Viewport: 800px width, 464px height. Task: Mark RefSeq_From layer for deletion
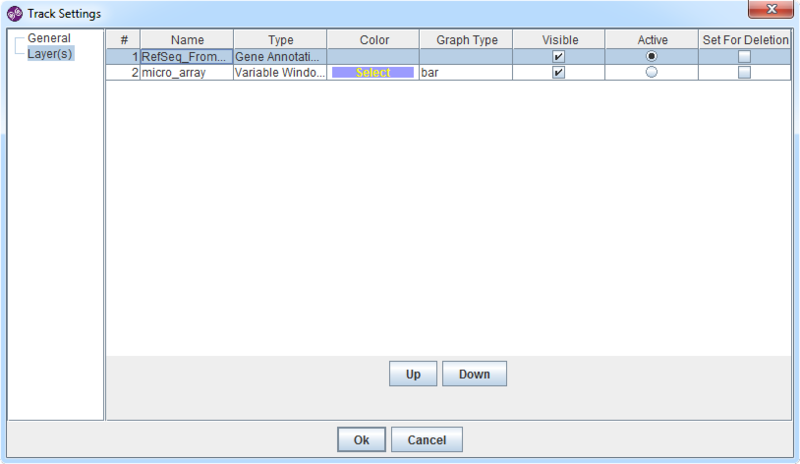[x=744, y=57]
